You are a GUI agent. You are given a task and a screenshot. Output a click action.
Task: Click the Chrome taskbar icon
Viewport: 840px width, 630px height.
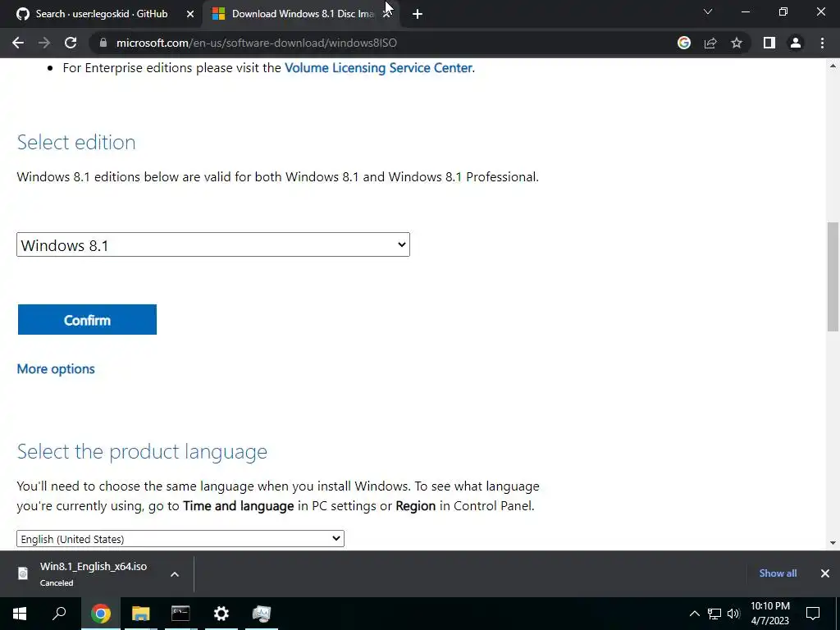100,614
